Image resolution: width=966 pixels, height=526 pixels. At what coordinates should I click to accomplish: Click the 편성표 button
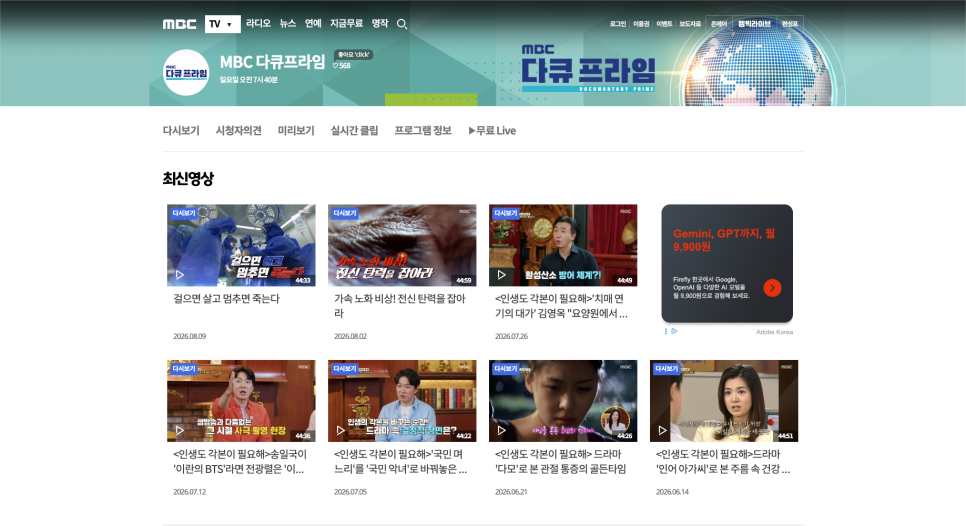(x=789, y=24)
